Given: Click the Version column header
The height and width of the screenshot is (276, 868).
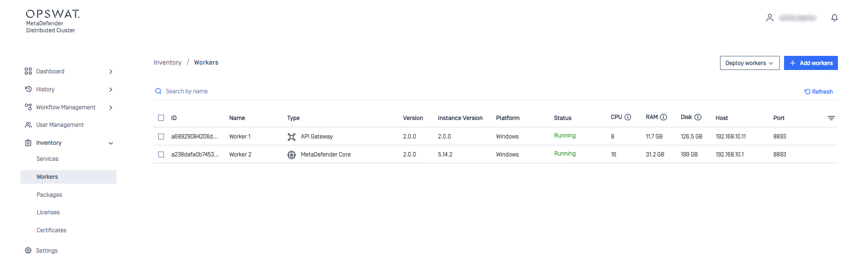Looking at the screenshot, I should (x=413, y=118).
